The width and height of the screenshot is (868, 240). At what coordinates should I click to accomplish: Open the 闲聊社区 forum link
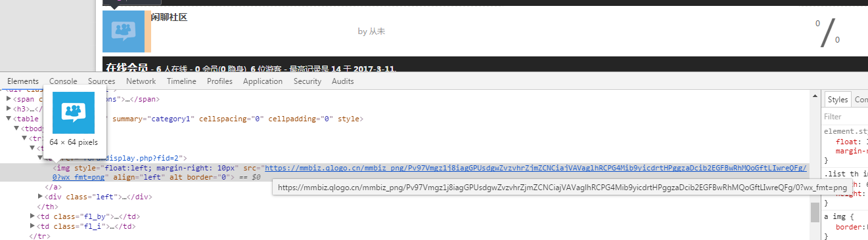[170, 17]
